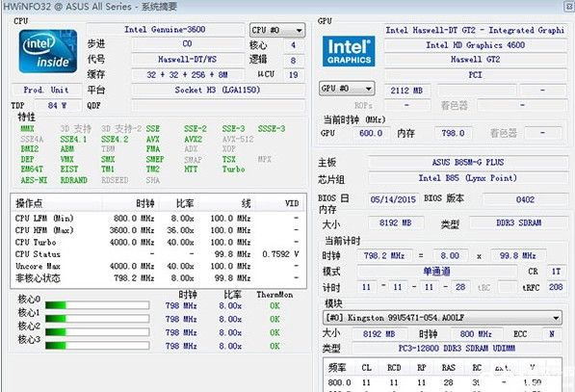Click the 单通道 memory mode field

pos(436,272)
